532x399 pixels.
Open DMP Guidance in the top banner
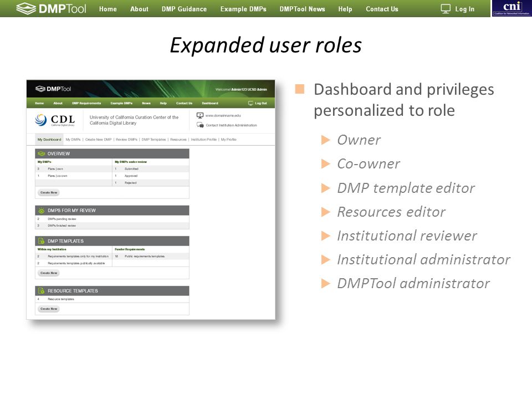tap(184, 9)
